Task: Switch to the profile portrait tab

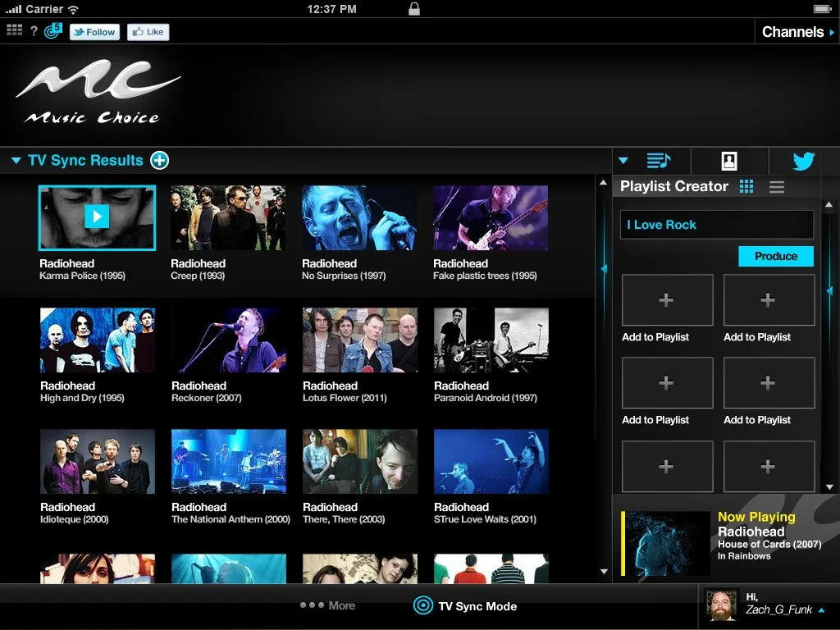Action: [x=729, y=161]
